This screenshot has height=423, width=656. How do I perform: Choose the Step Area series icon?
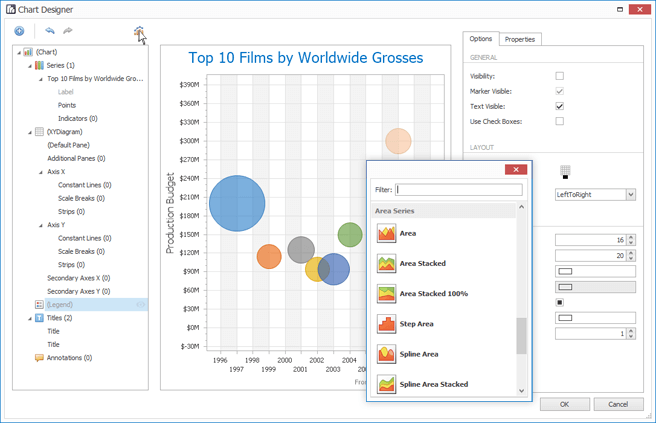(x=387, y=324)
